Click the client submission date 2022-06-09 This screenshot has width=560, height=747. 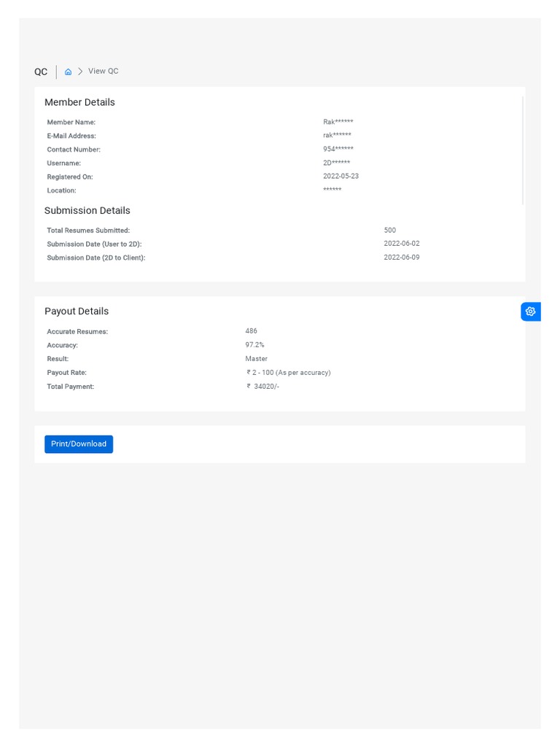(x=402, y=258)
